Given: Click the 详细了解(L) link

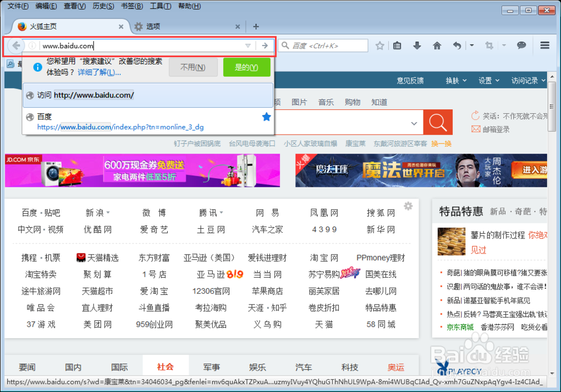Looking at the screenshot, I should coord(99,72).
